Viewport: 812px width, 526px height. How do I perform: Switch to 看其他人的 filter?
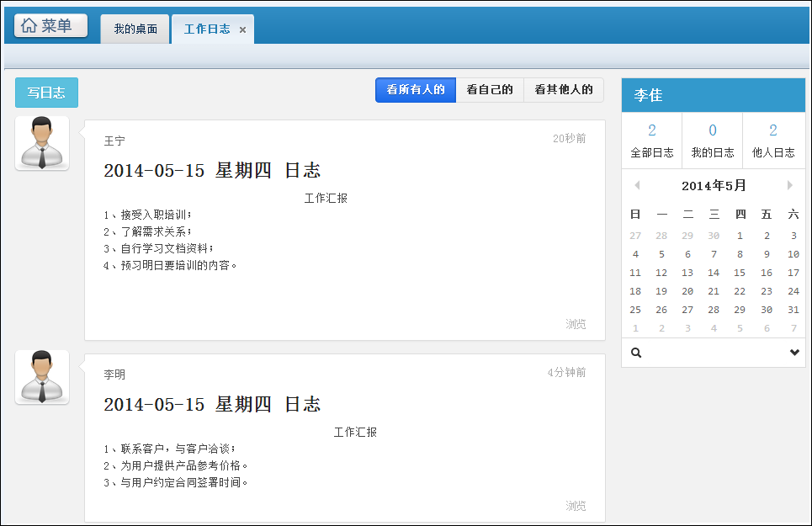(x=563, y=90)
